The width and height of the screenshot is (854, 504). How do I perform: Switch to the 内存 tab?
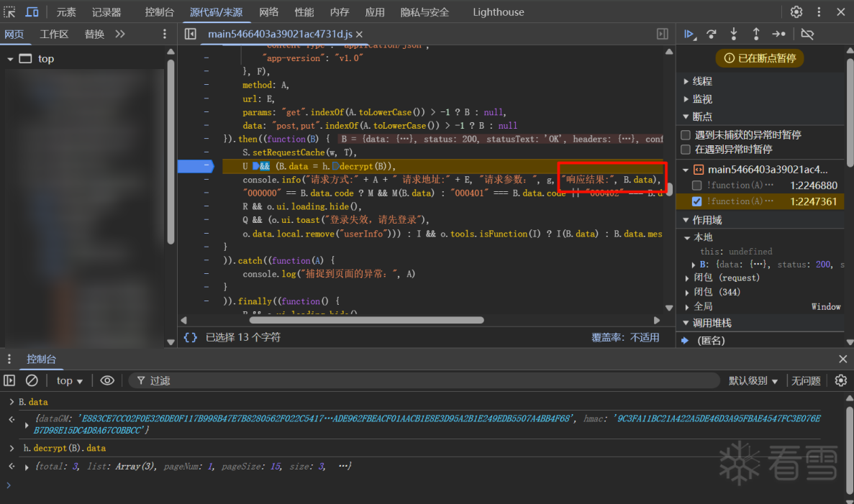pyautogui.click(x=340, y=12)
